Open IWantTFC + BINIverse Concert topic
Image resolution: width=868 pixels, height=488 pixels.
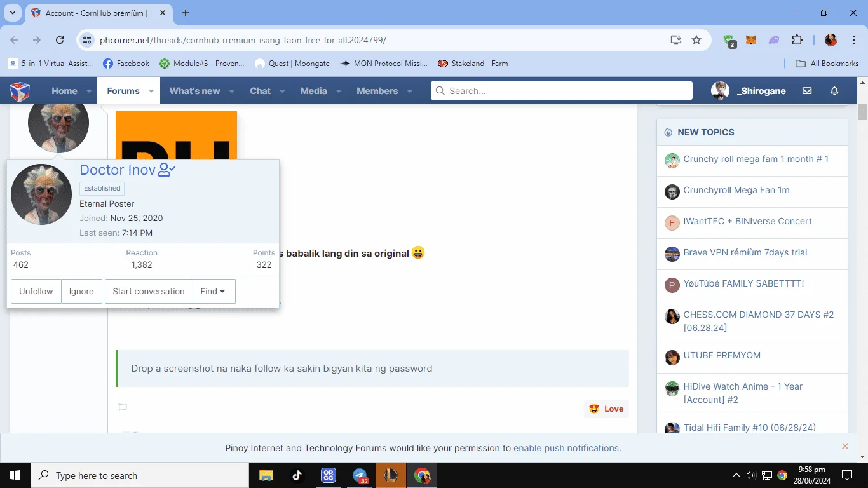point(748,221)
